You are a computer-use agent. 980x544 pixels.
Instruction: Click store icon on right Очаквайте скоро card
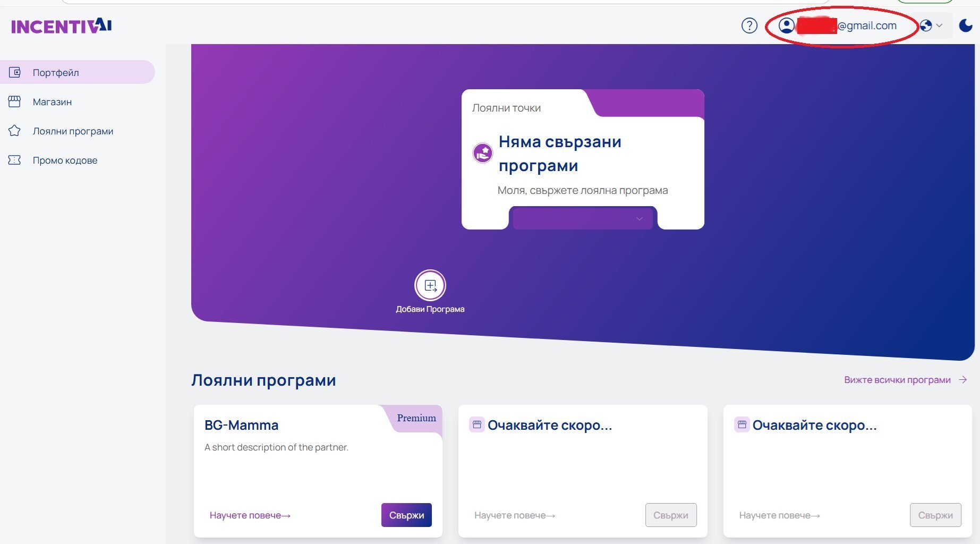coord(742,425)
